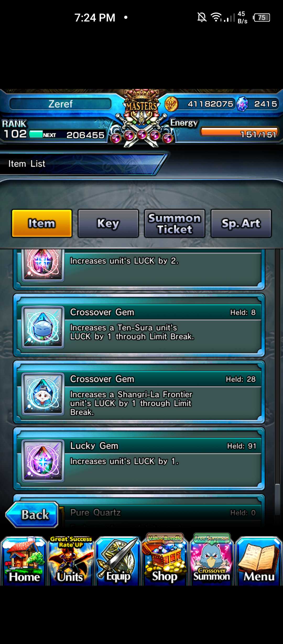Tap the Zeref player name banner
Image resolution: width=283 pixels, height=644 pixels.
[61, 104]
